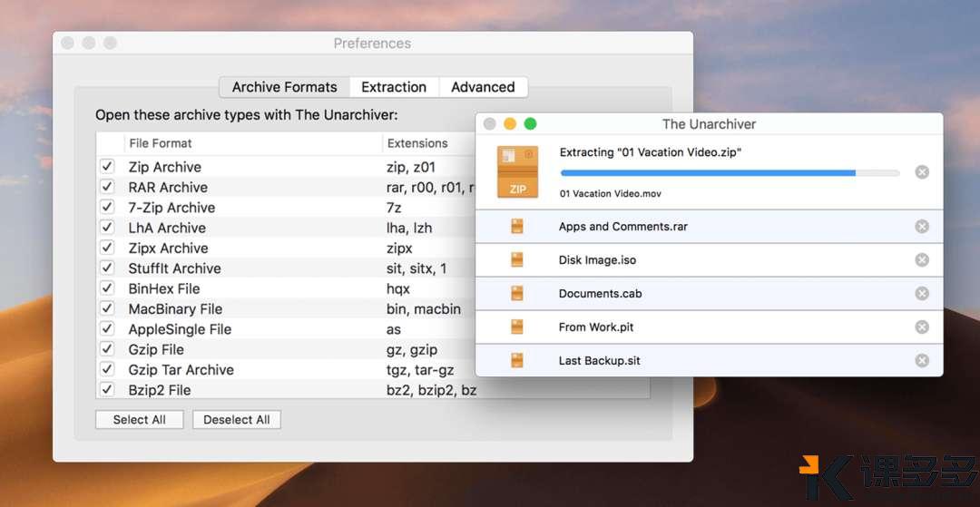Click the lha, lzh extensions cell
This screenshot has width=980, height=507.
pyautogui.click(x=409, y=228)
